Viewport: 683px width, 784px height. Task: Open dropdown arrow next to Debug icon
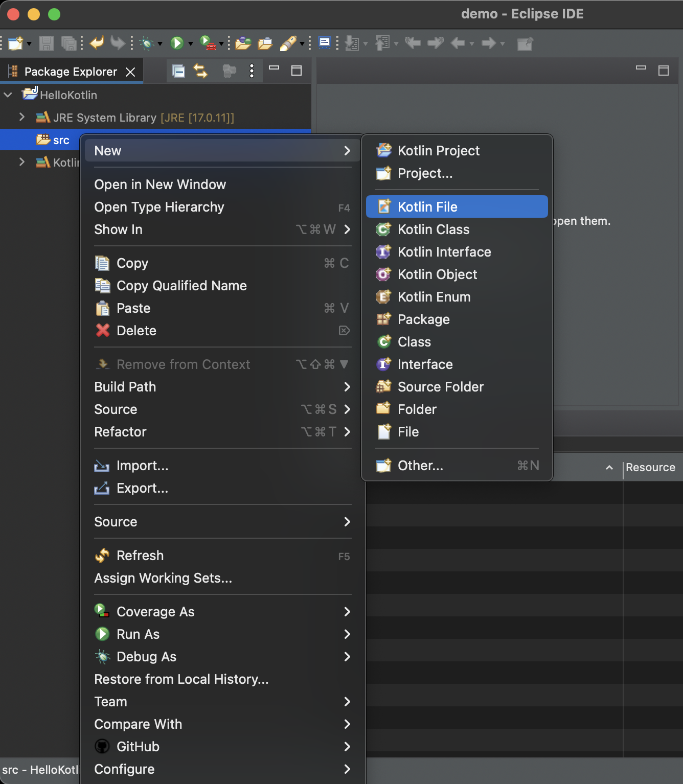click(160, 44)
